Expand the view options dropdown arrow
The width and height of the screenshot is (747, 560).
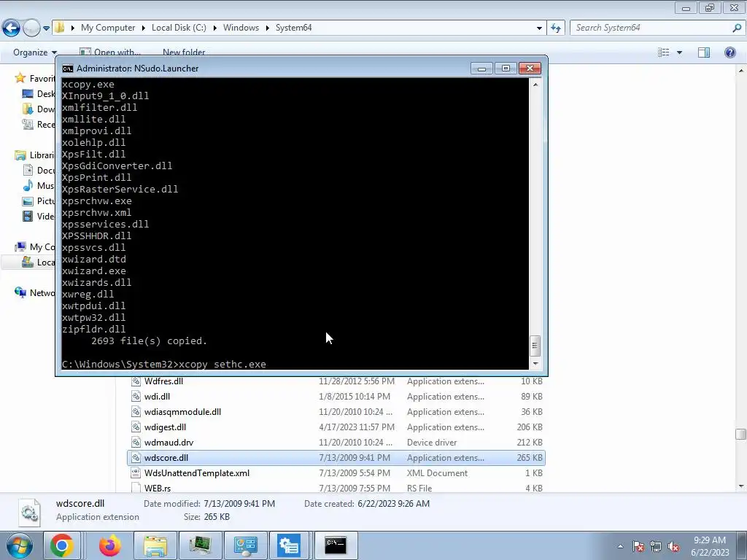679,52
